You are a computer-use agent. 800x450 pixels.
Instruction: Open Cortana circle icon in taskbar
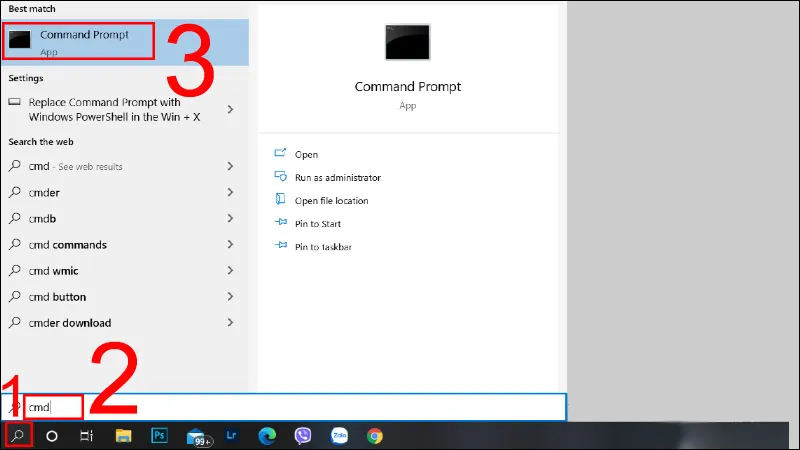coord(52,436)
